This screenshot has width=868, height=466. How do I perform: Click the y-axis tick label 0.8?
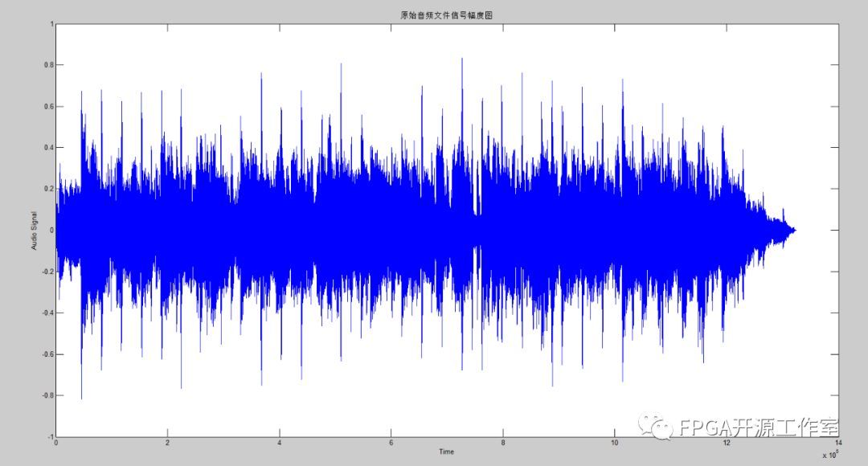pyautogui.click(x=49, y=65)
